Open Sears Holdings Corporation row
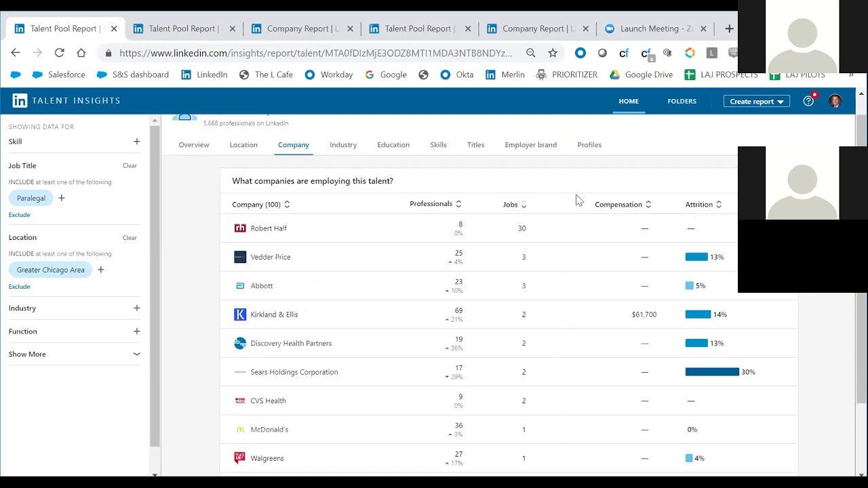The height and width of the screenshot is (488, 868). [509, 372]
